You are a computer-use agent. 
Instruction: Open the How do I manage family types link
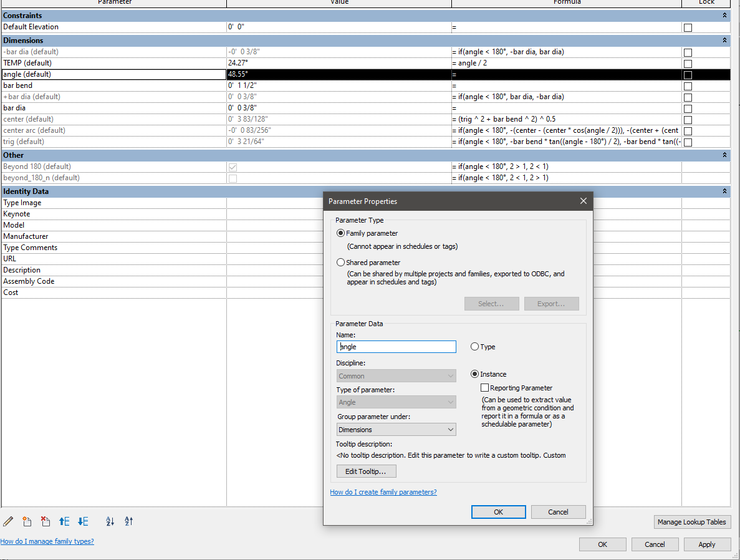pos(47,541)
